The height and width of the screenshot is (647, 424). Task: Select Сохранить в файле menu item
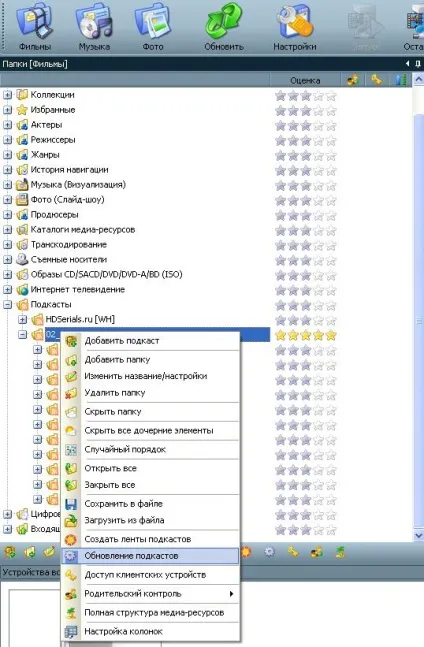point(151,504)
